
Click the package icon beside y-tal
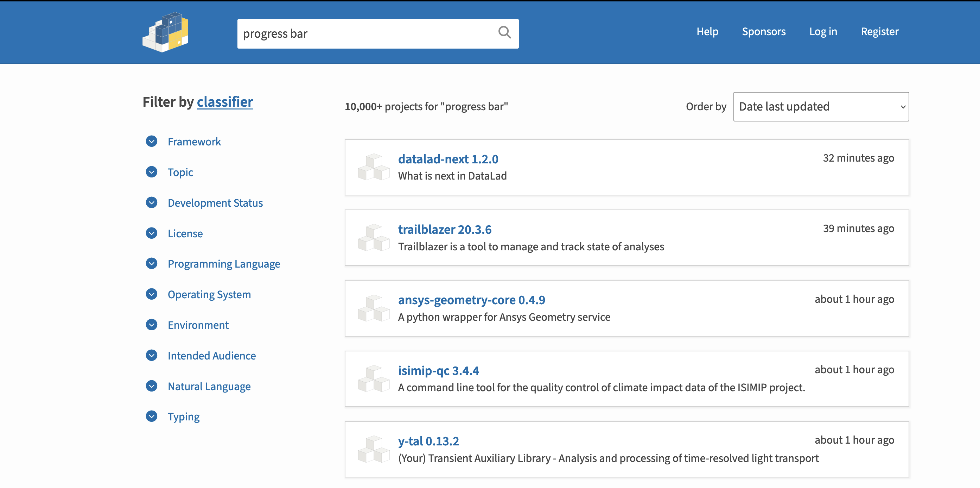[x=374, y=449]
